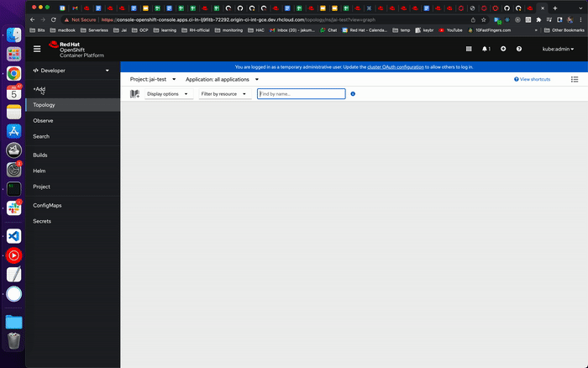
Task: Open the OCP bookmarks folder
Action: (140, 30)
